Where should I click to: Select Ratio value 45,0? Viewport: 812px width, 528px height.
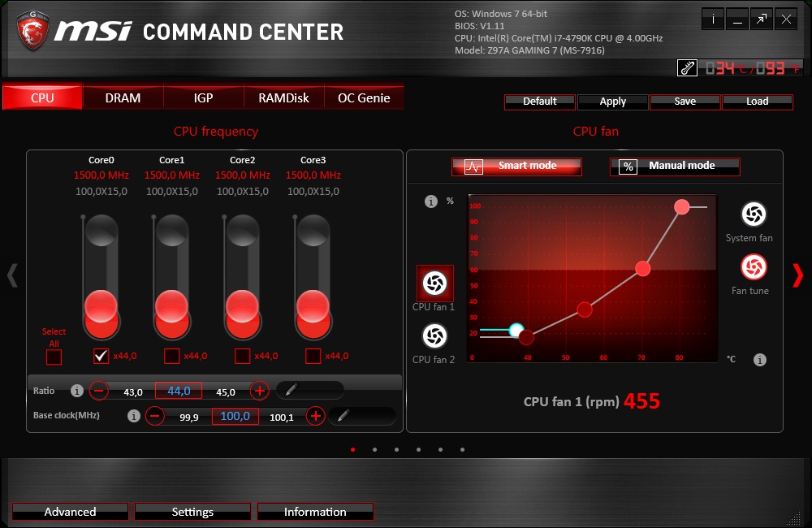click(x=226, y=392)
